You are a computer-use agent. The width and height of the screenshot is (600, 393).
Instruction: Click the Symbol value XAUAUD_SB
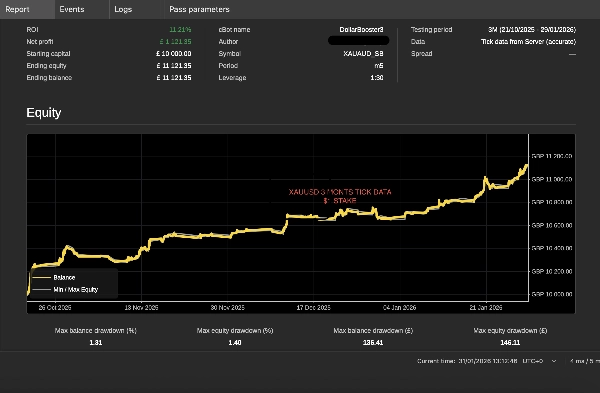point(363,54)
